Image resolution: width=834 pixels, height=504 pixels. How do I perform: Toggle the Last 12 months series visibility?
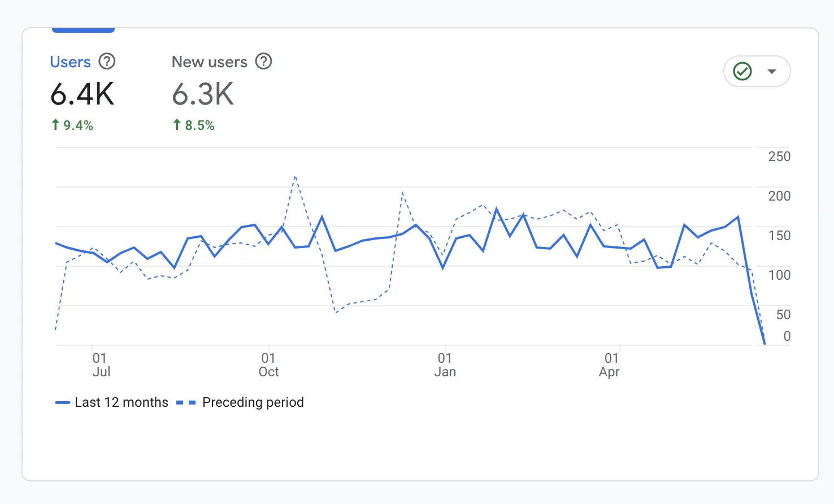pyautogui.click(x=113, y=402)
